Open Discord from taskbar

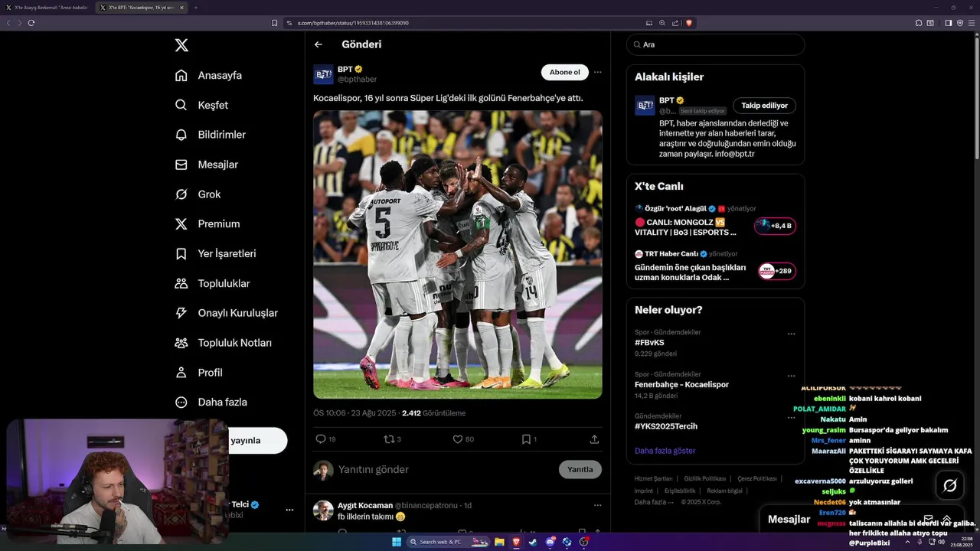point(550,542)
